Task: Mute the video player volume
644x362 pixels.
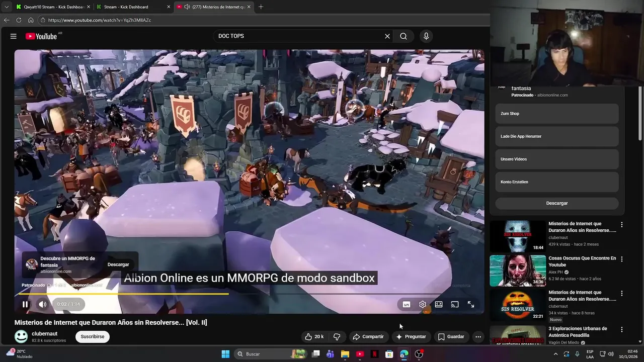Action: (43, 304)
